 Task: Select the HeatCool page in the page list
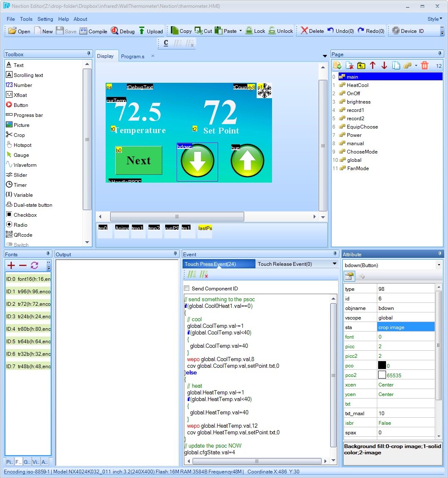pyautogui.click(x=358, y=85)
